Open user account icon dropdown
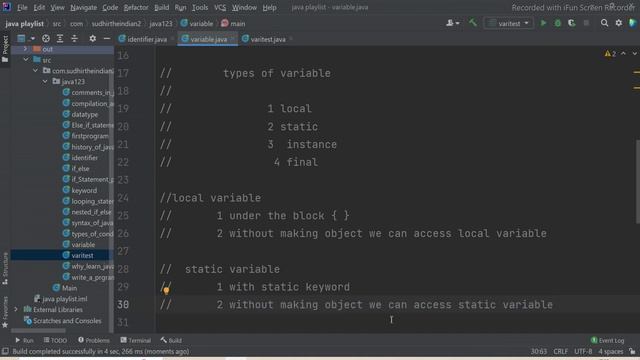 452,23
